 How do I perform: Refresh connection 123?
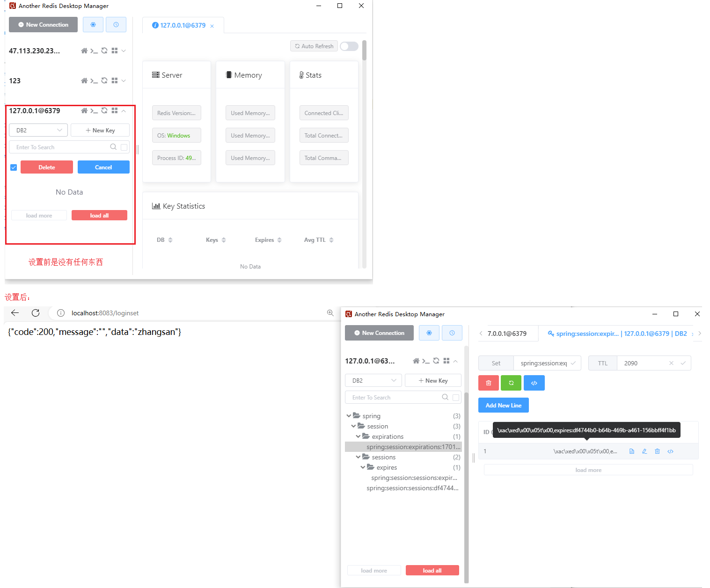pyautogui.click(x=104, y=81)
